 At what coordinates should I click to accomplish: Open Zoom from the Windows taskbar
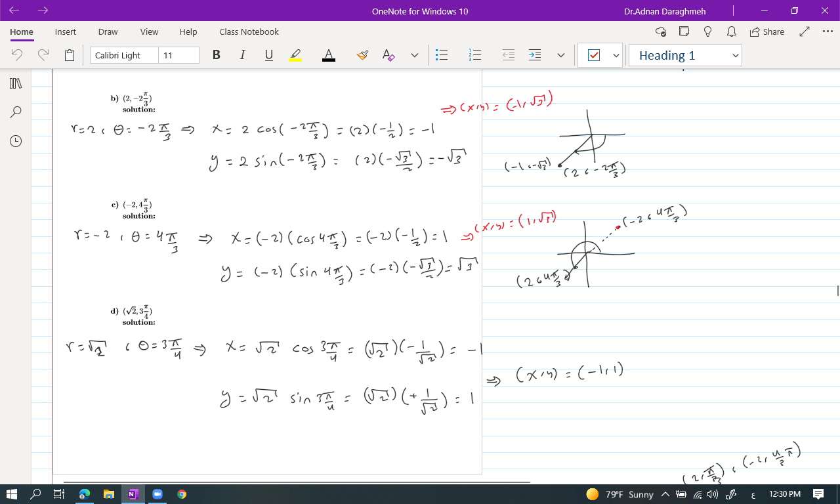[157, 494]
